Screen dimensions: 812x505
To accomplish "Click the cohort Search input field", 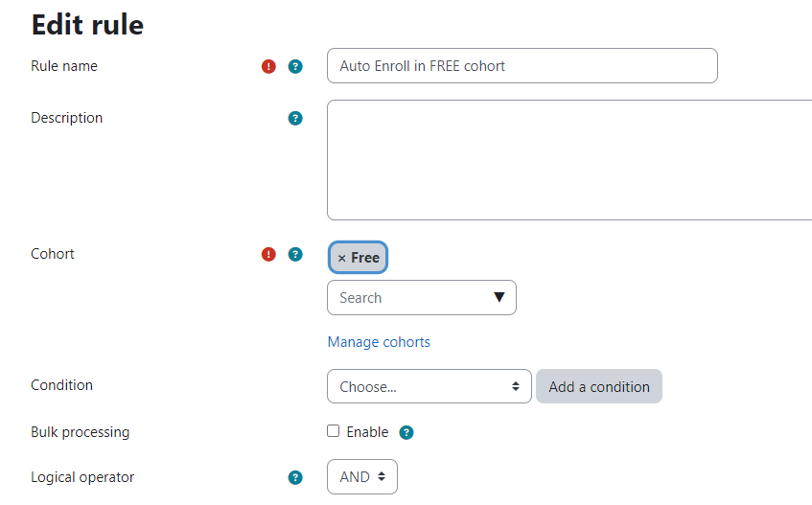I will [x=409, y=297].
